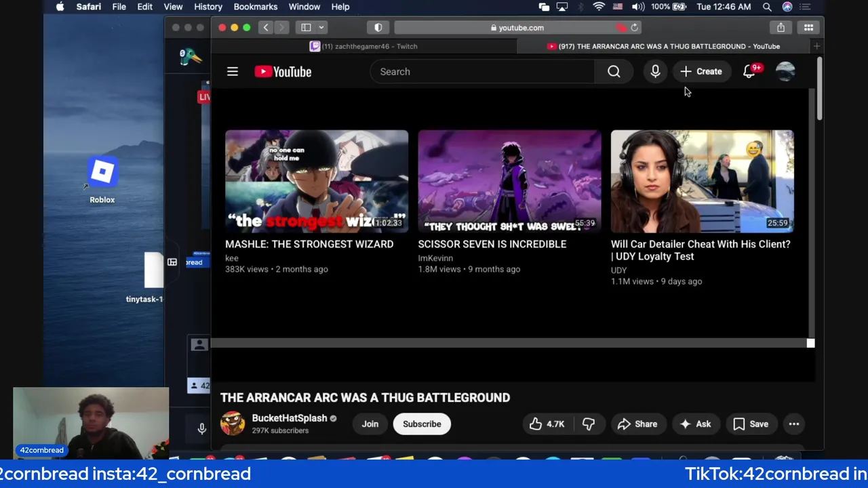
Task: Open the UDY channel link
Action: pyautogui.click(x=618, y=270)
